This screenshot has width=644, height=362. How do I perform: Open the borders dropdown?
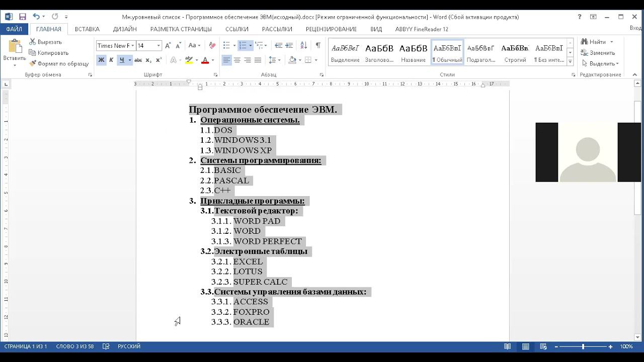pyautogui.click(x=316, y=60)
